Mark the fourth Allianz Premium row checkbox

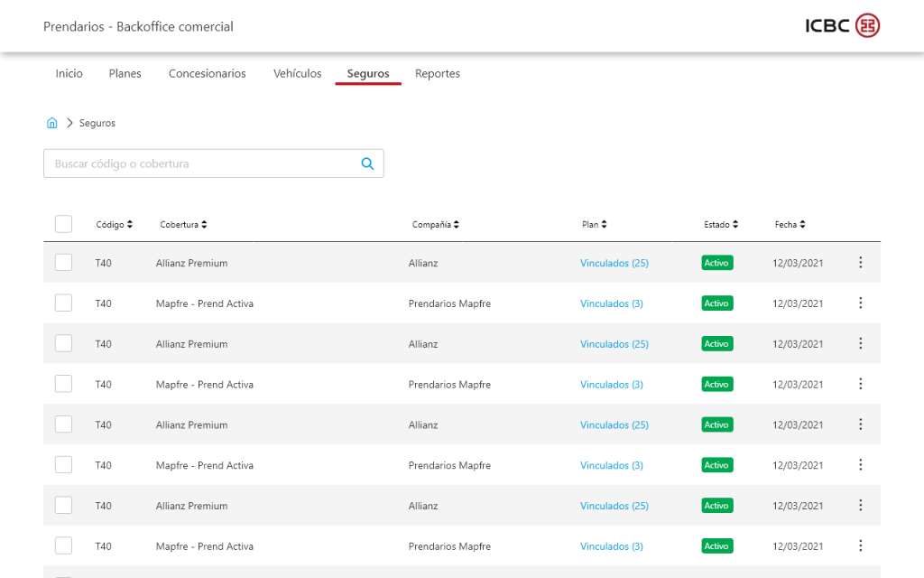64,506
